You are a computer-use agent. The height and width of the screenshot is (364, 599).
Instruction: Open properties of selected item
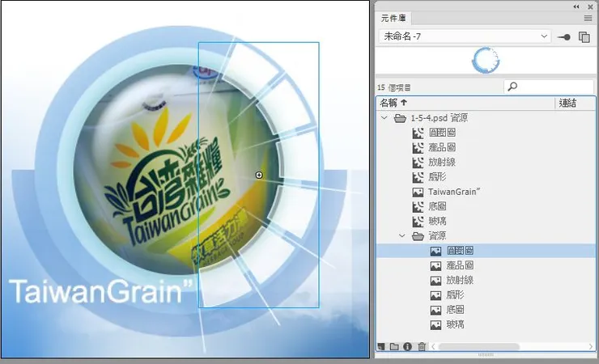[x=408, y=346]
